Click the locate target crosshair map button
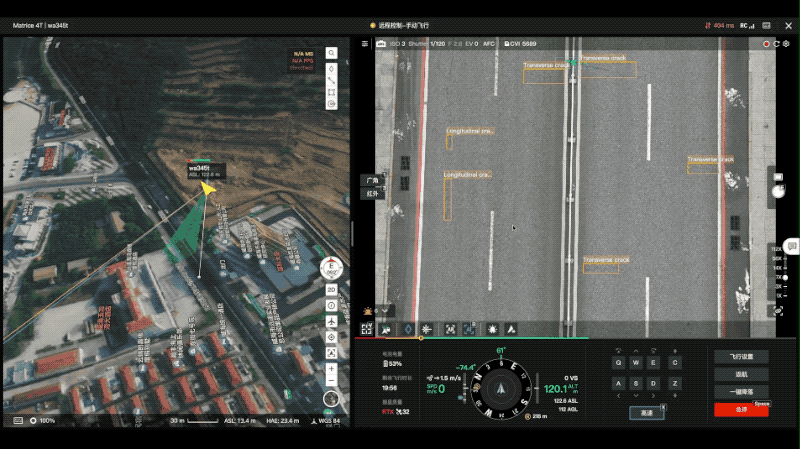This screenshot has height=449, width=800. 331,337
